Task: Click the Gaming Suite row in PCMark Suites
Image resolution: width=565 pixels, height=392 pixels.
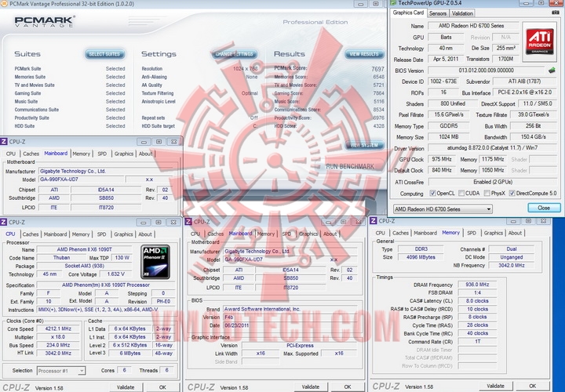Action: [x=70, y=93]
